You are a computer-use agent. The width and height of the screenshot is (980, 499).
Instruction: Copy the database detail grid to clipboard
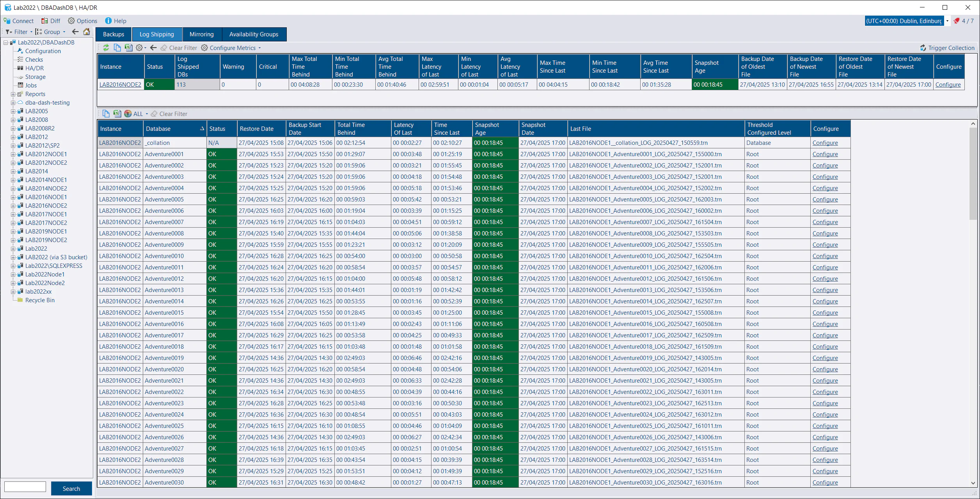point(106,114)
